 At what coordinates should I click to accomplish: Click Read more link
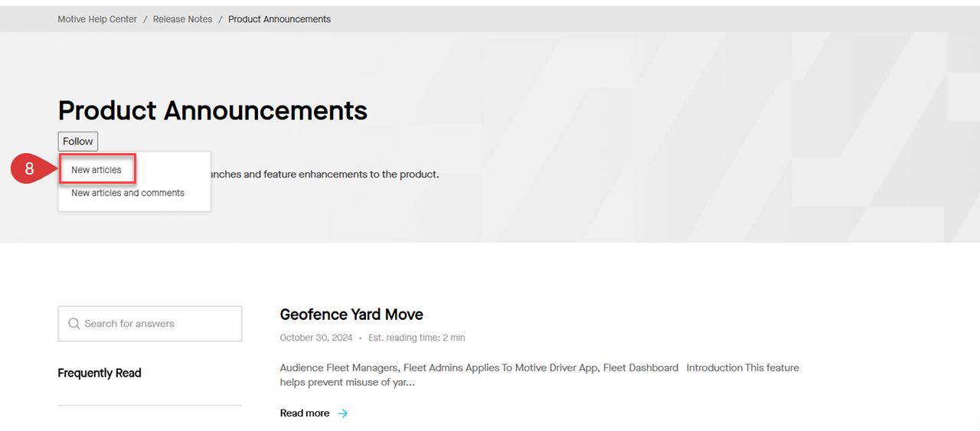click(305, 413)
